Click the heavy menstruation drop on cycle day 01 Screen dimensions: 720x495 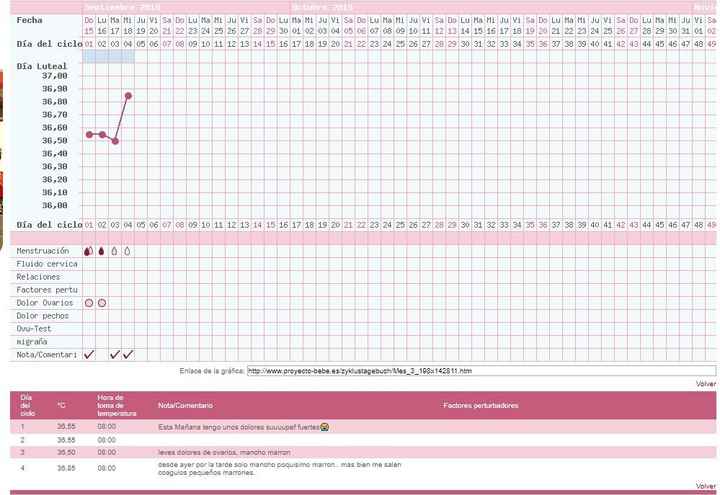[89, 251]
